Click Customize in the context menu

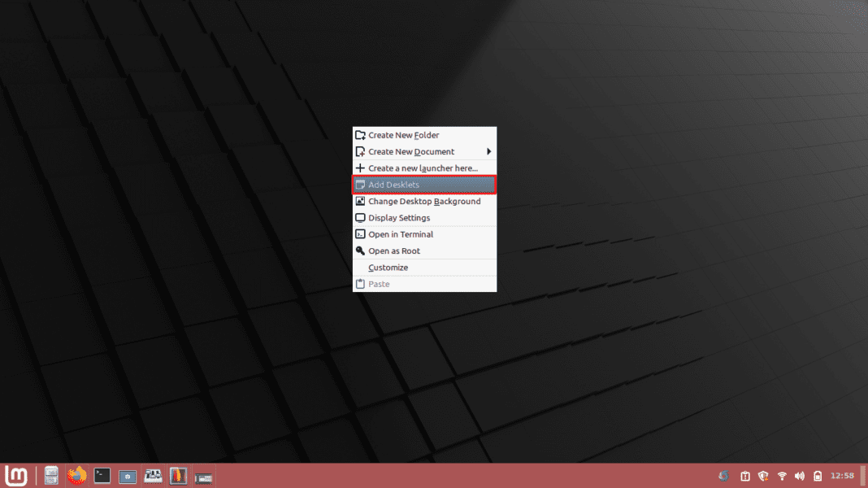(x=388, y=267)
